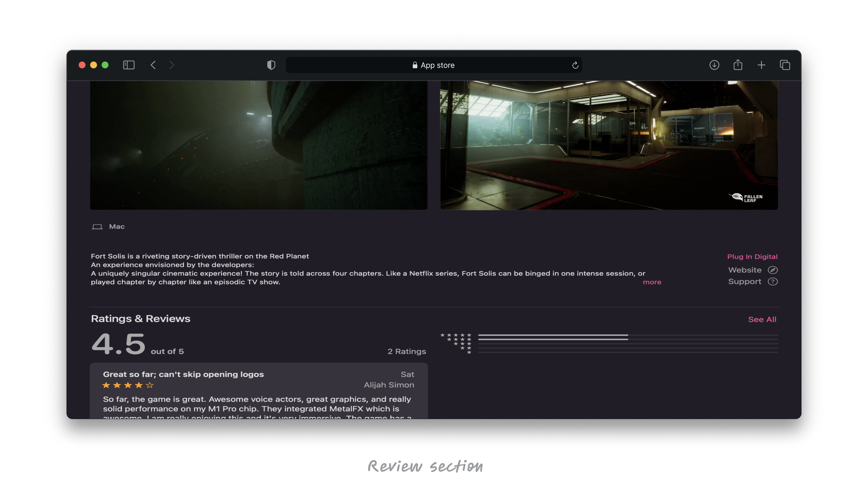Show tab overview icon
This screenshot has height=504, width=868.
[785, 65]
